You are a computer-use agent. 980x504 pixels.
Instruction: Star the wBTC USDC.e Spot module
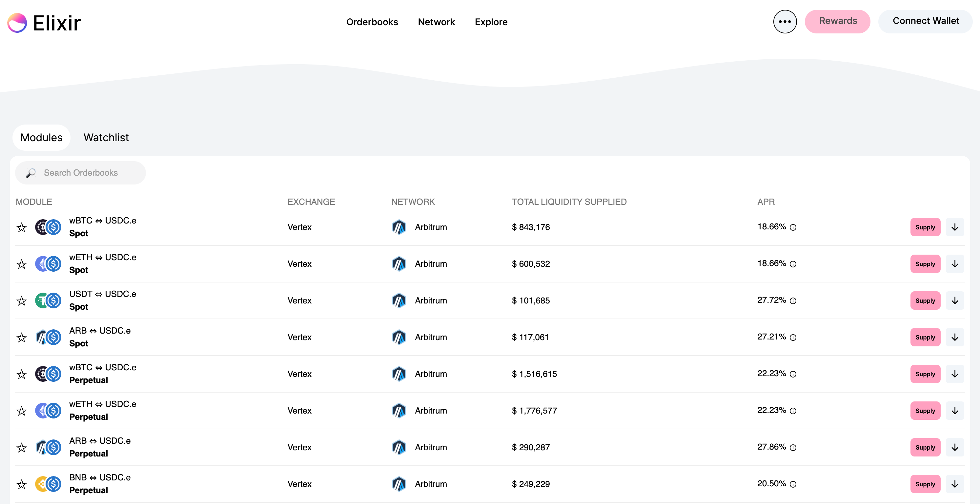tap(22, 227)
